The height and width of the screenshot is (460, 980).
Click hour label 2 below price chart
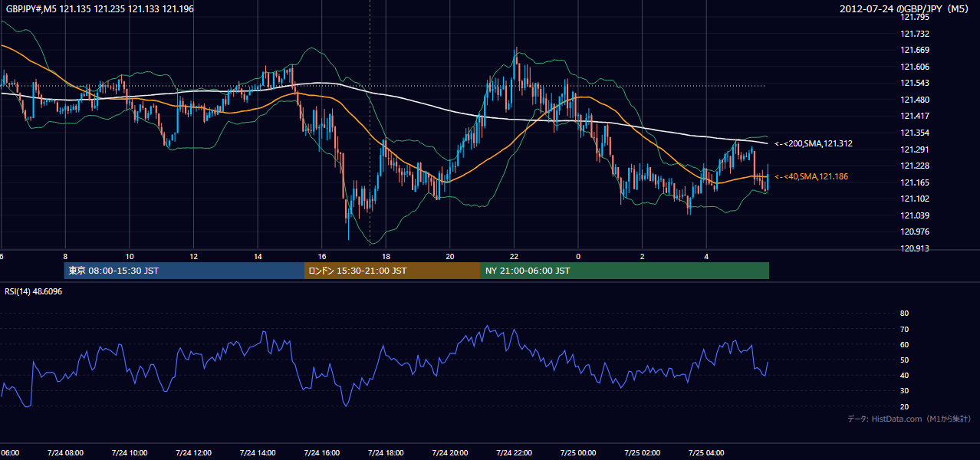click(643, 256)
